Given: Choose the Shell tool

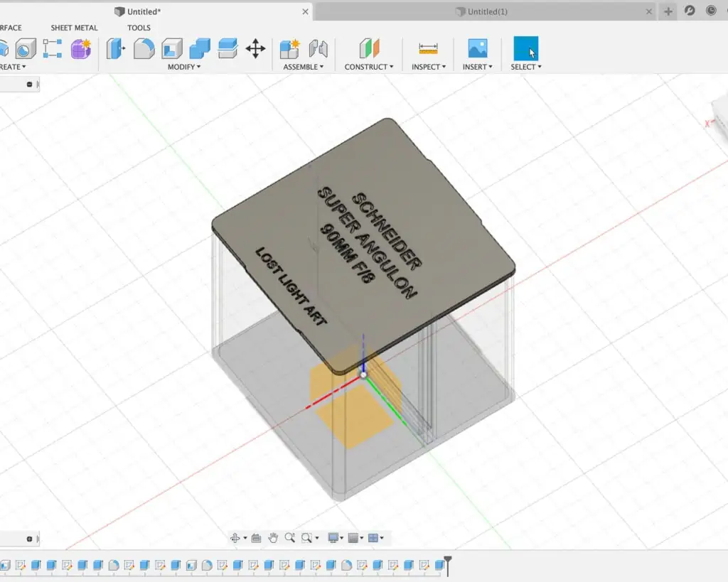Looking at the screenshot, I should [171, 48].
